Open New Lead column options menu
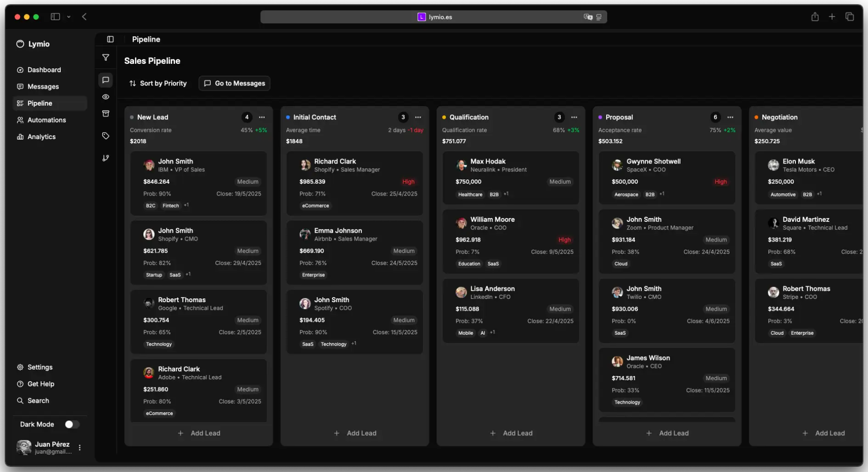The width and height of the screenshot is (868, 472). coord(262,117)
